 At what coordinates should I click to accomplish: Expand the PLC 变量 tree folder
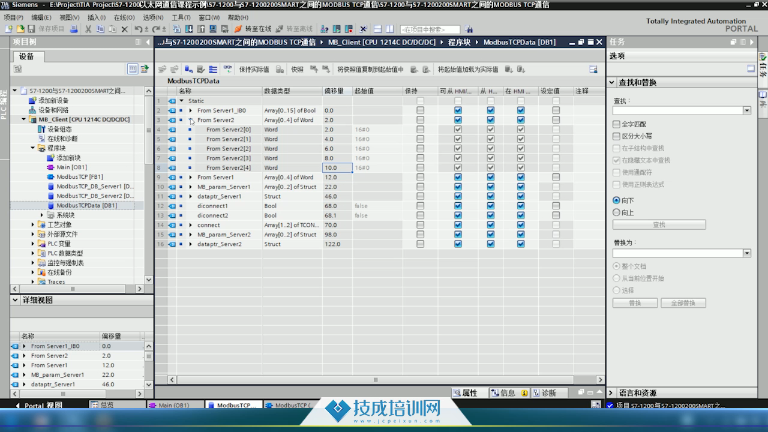[x=33, y=244]
